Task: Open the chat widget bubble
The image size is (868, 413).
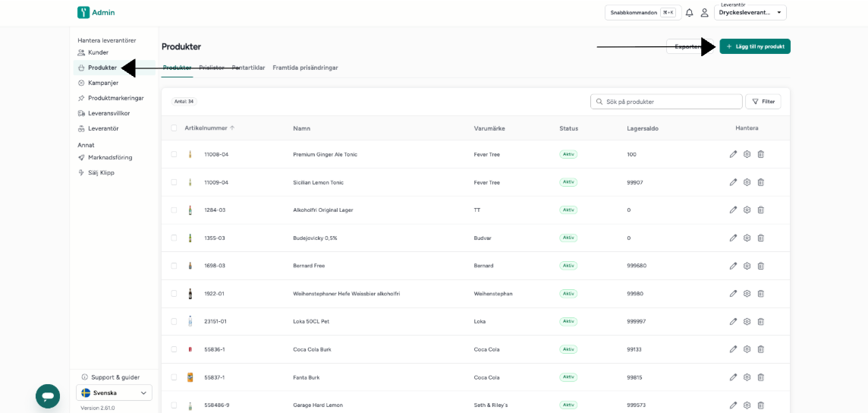Action: point(48,396)
